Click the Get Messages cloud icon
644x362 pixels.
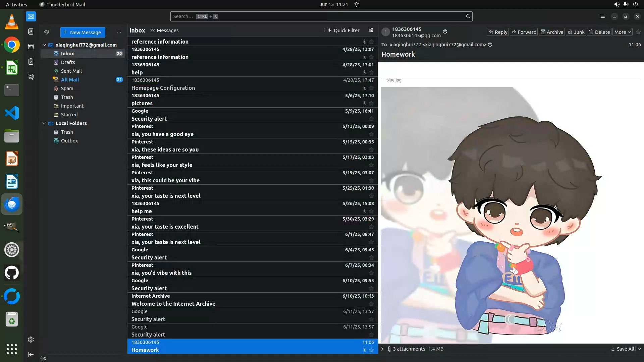coord(47,32)
